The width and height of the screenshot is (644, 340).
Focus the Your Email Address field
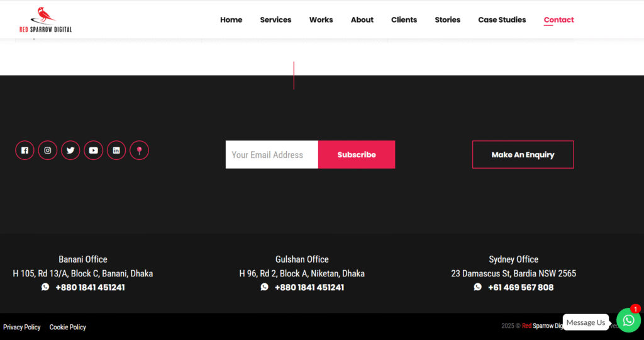click(272, 155)
